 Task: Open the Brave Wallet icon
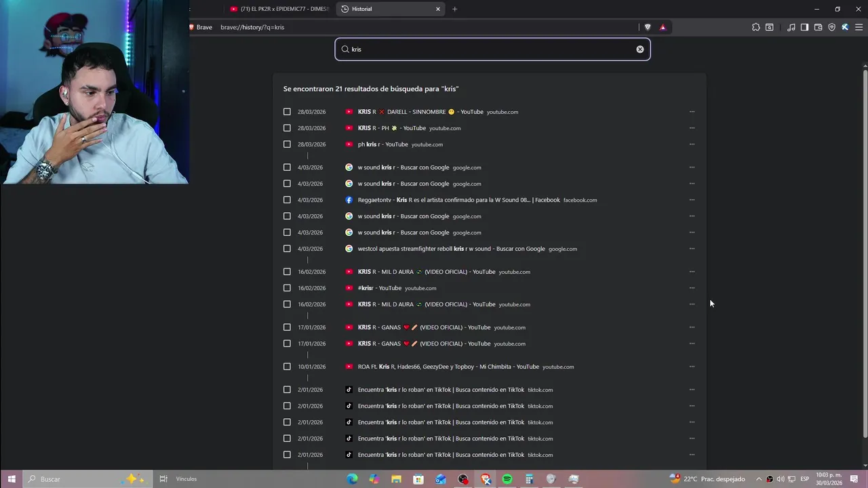click(x=818, y=27)
